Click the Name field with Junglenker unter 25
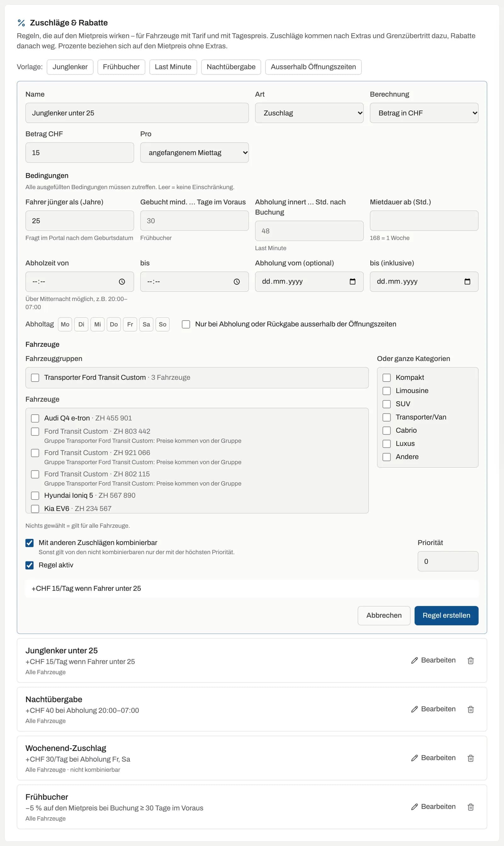The image size is (504, 846). coord(137,113)
